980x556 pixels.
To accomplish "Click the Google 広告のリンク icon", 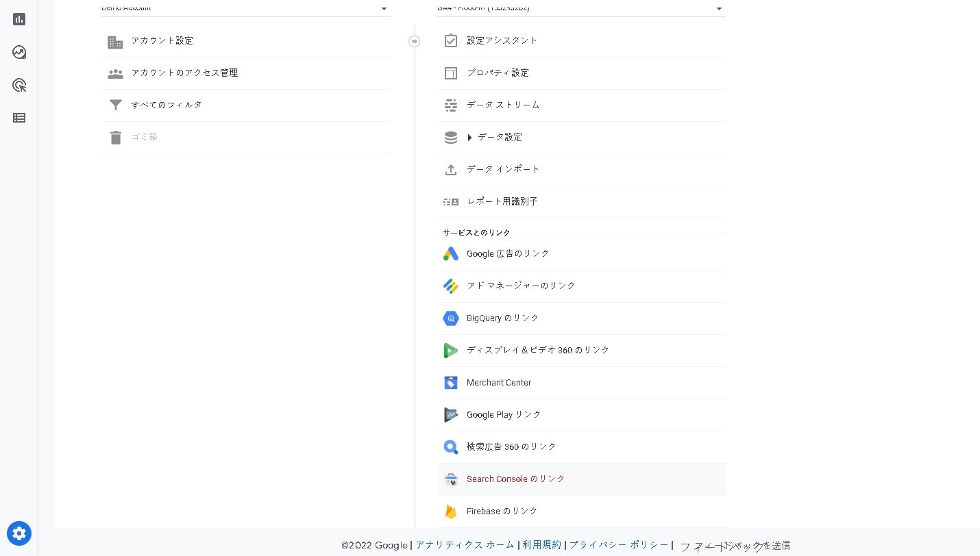I will click(x=450, y=254).
